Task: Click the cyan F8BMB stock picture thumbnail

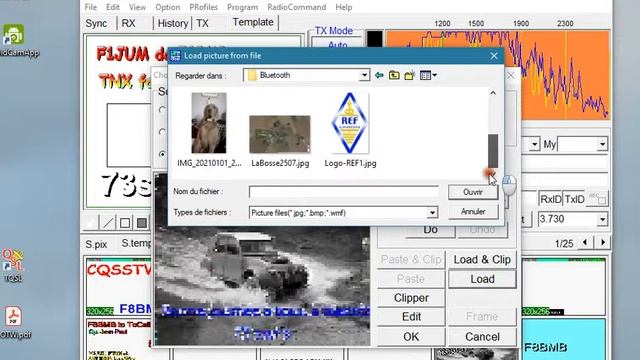Action: [x=564, y=340]
